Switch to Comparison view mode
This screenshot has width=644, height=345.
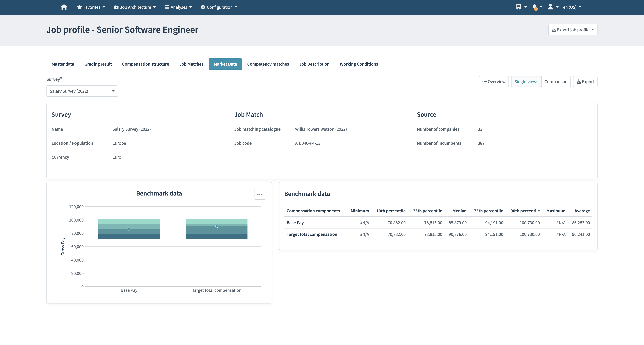(x=556, y=82)
